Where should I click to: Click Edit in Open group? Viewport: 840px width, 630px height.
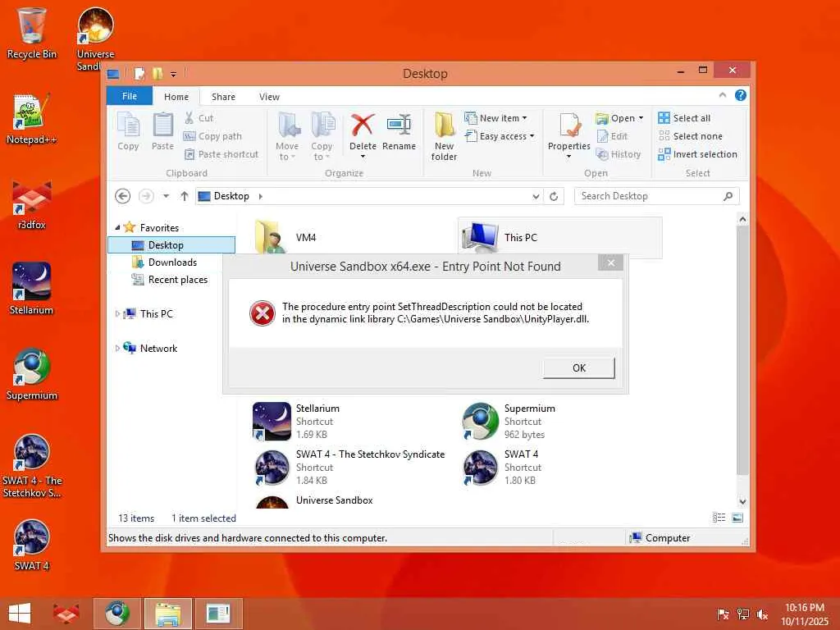[x=612, y=136]
